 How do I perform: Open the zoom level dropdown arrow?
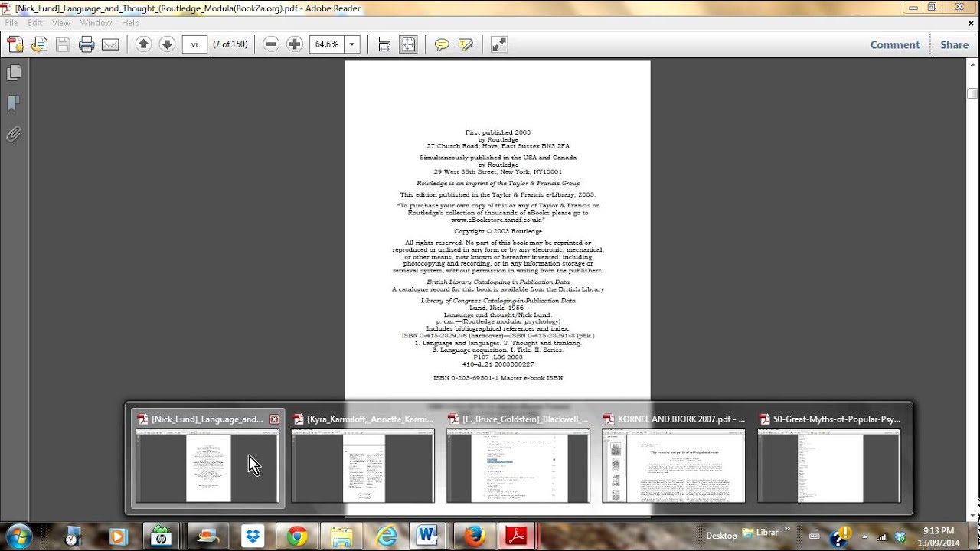tap(352, 44)
